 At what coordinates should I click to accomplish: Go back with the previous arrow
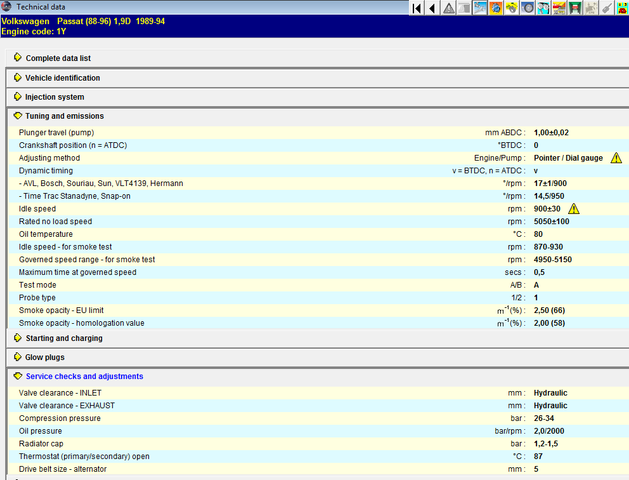[432, 8]
